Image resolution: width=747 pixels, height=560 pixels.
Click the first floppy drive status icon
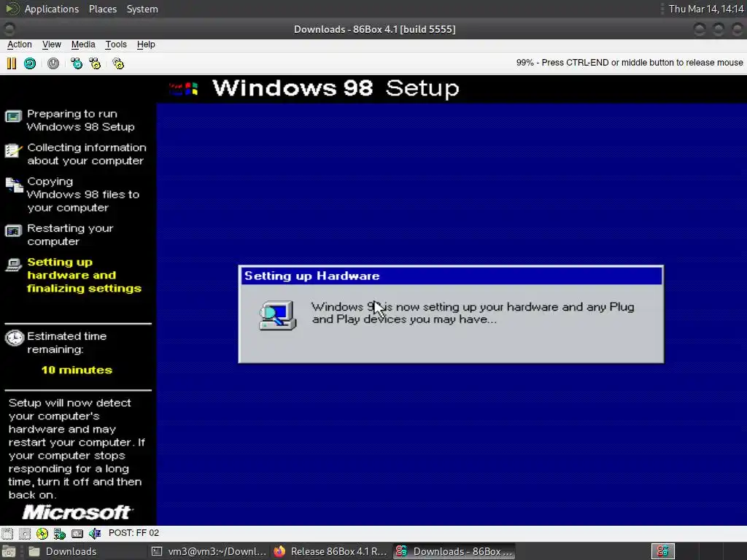(x=7, y=533)
